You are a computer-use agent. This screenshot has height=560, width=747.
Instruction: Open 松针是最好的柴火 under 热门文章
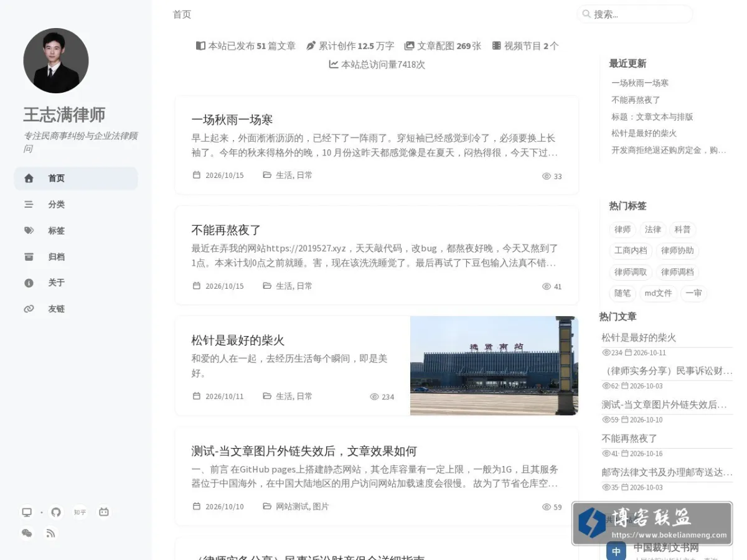(639, 338)
